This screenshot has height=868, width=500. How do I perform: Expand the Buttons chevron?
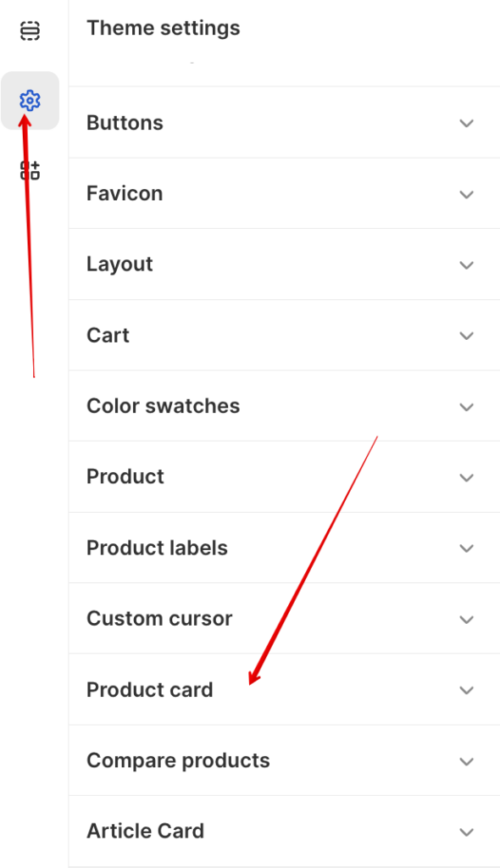coord(467,123)
